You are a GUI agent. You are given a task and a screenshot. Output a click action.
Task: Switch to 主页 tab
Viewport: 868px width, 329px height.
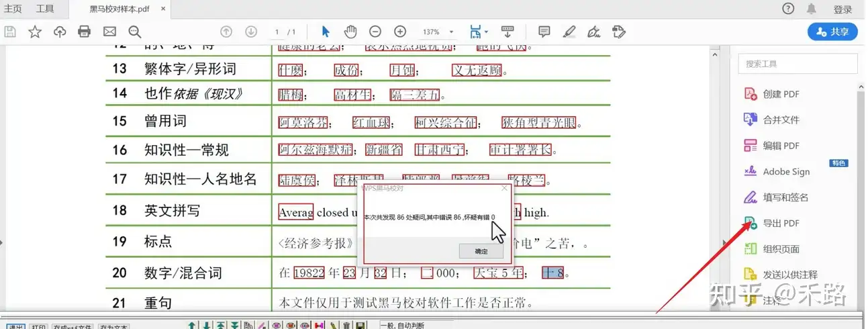(12, 9)
